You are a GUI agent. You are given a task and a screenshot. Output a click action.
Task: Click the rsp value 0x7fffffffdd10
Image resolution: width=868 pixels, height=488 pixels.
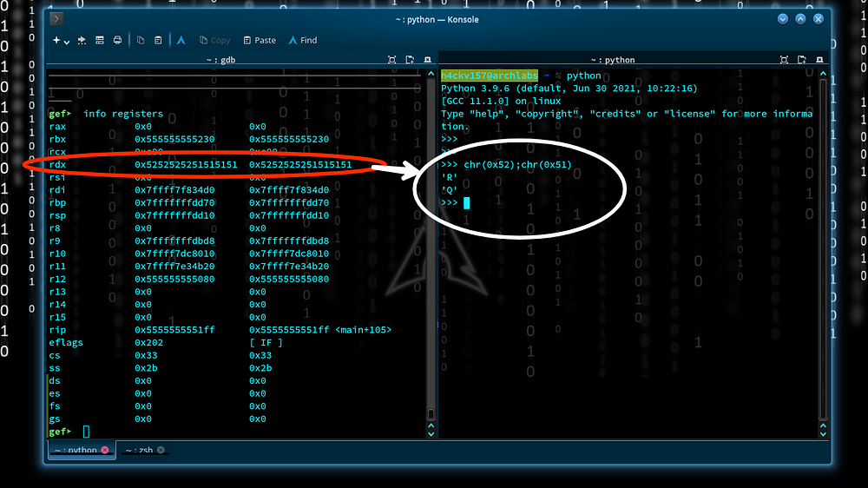pyautogui.click(x=174, y=215)
